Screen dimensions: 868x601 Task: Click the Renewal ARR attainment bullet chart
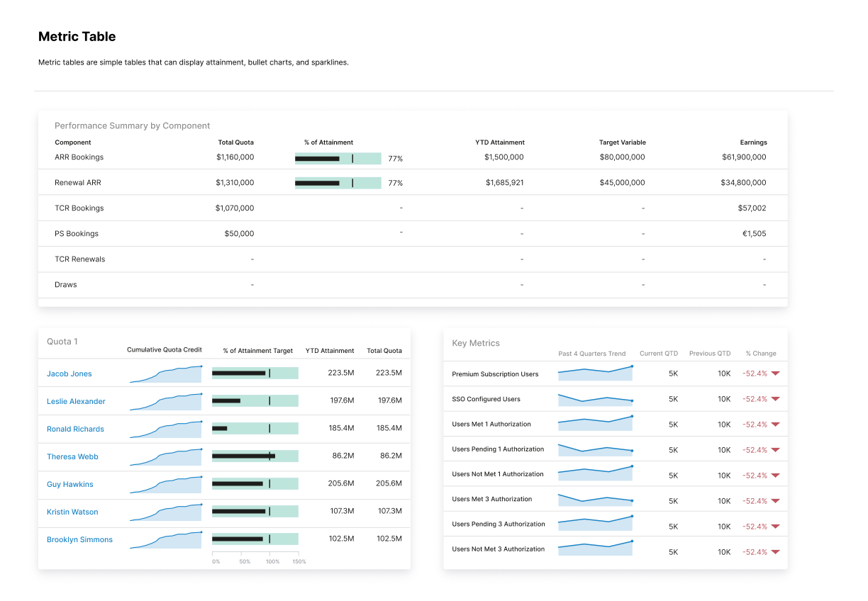(x=338, y=183)
